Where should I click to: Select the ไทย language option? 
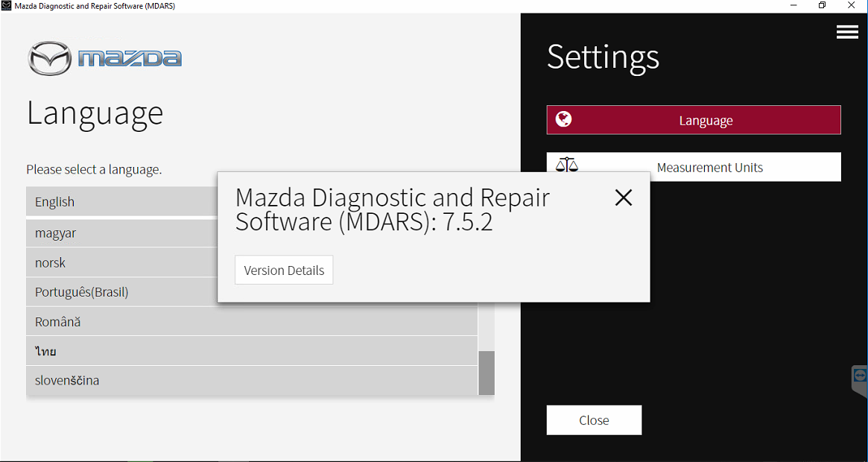tap(119, 351)
